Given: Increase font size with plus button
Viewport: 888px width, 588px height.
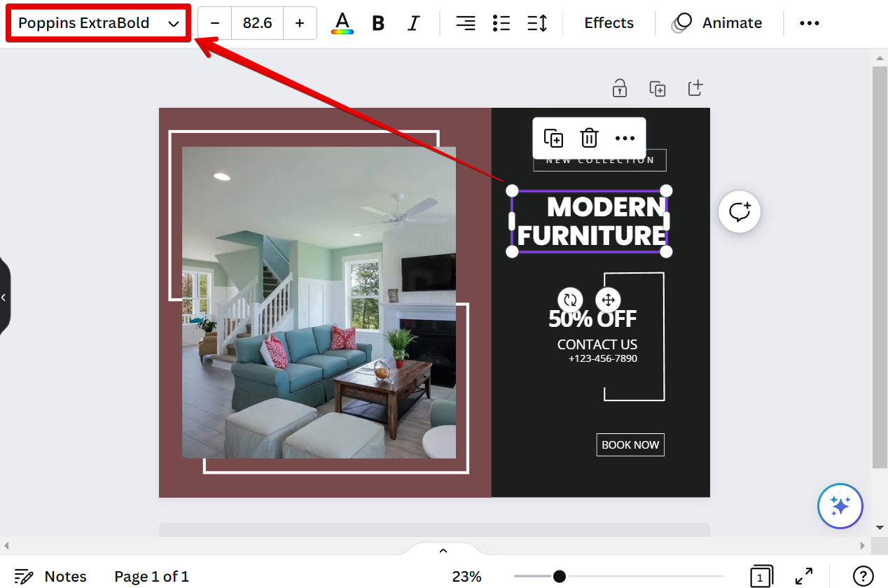Looking at the screenshot, I should pyautogui.click(x=300, y=23).
